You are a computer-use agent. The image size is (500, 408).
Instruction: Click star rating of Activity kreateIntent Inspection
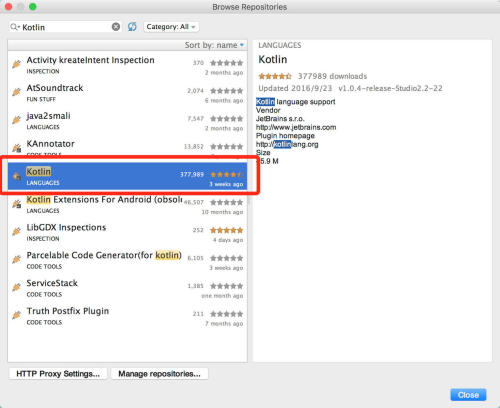click(x=227, y=63)
